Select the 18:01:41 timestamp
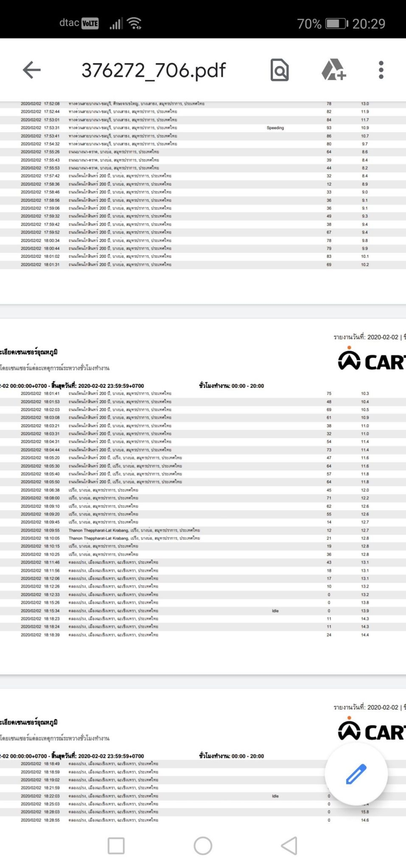406x868 pixels. tap(52, 393)
